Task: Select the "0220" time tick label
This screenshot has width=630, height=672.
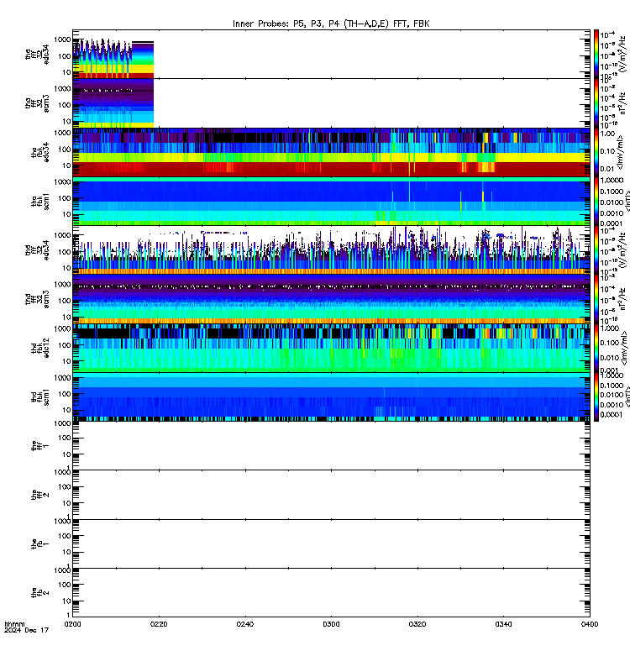Action: pos(159,624)
